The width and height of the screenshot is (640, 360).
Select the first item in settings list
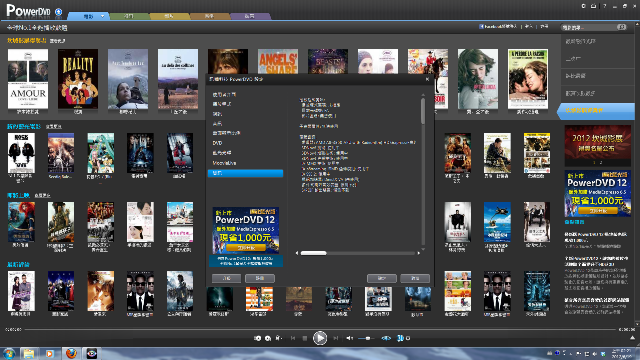coord(224,94)
